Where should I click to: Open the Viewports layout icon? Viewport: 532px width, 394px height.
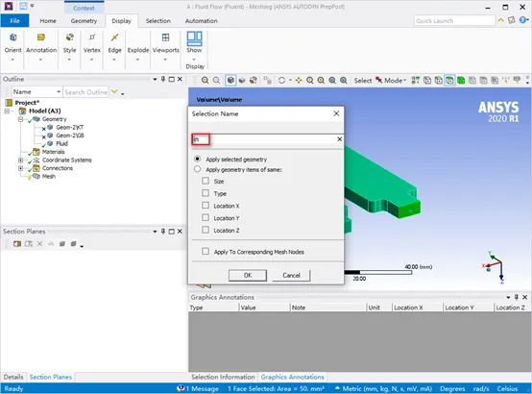165,37
